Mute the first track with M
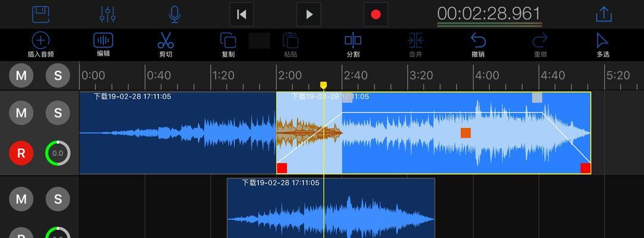The height and width of the screenshot is (238, 644). coord(21,112)
